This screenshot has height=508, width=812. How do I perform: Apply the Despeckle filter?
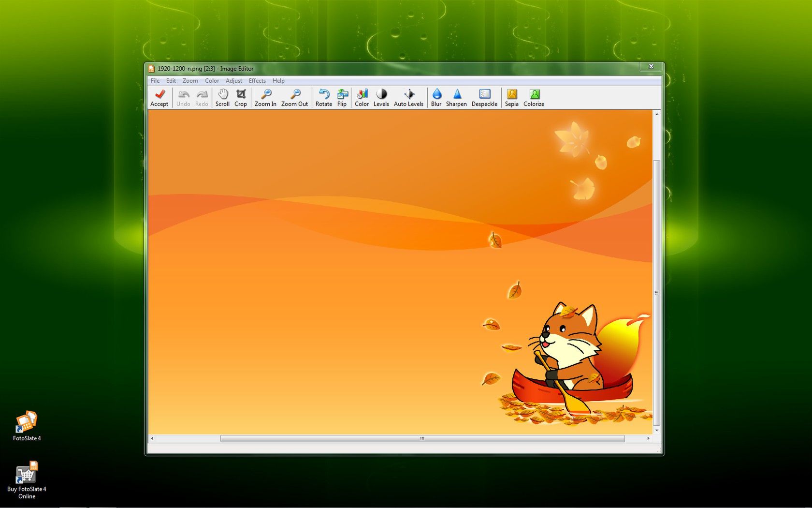pyautogui.click(x=484, y=97)
